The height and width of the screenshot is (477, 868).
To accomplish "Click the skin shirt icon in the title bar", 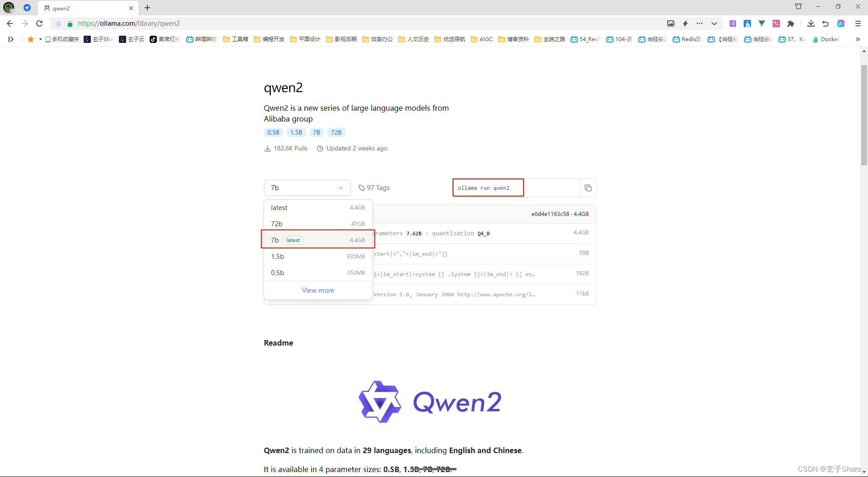I will (798, 7).
